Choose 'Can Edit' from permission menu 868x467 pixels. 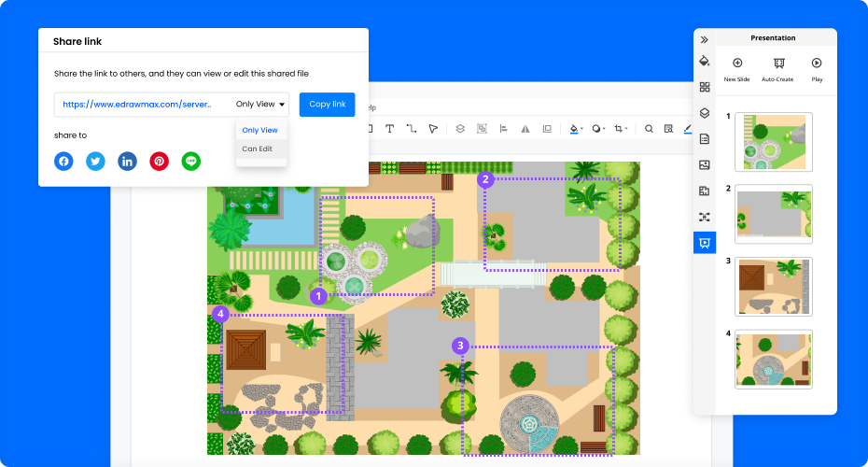258,149
